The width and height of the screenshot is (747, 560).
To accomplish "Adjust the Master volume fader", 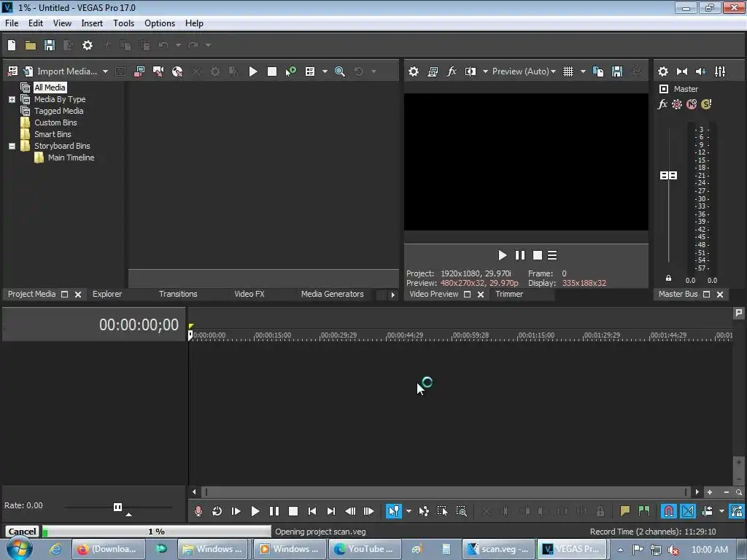I will (668, 176).
